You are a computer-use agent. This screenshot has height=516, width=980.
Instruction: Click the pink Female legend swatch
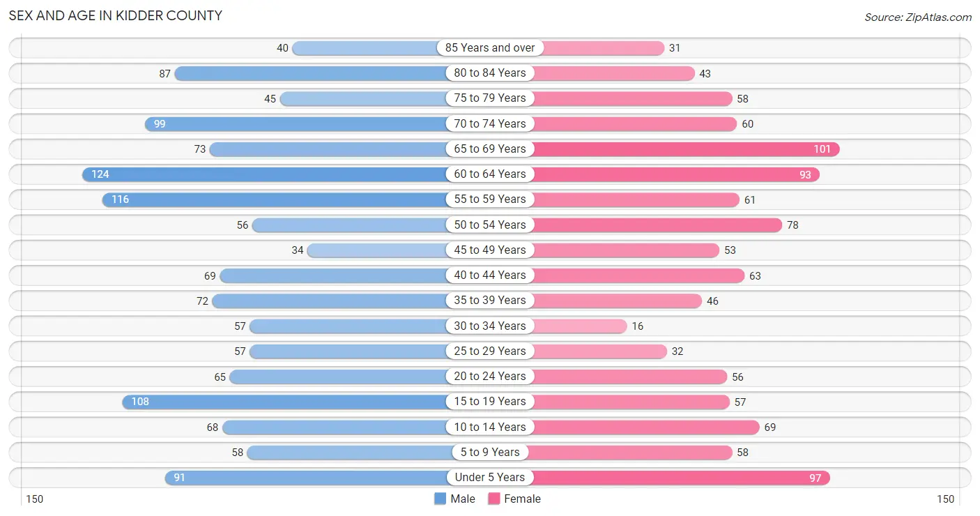click(494, 499)
